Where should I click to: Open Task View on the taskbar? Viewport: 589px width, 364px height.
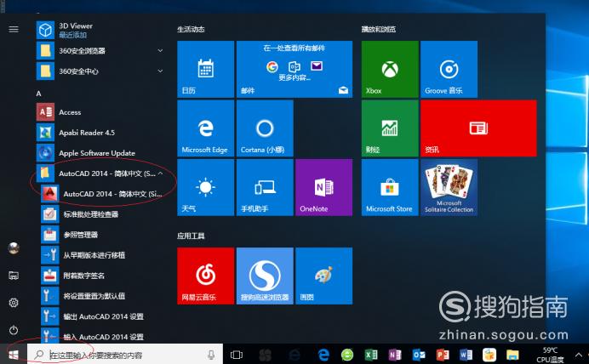pyautogui.click(x=237, y=355)
